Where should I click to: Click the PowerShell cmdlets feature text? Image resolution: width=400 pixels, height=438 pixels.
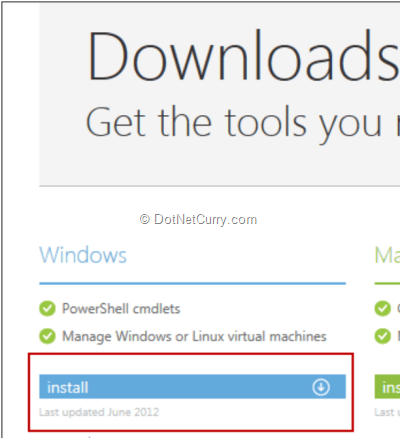(121, 309)
